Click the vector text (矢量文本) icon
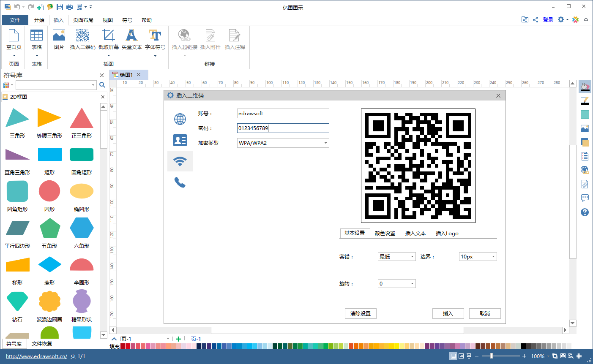Screen dimensions: 593x364 pos(132,36)
